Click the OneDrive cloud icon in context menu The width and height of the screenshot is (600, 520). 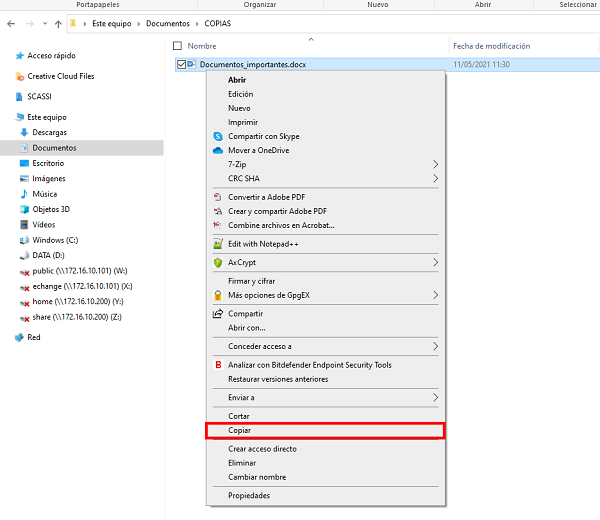click(217, 150)
